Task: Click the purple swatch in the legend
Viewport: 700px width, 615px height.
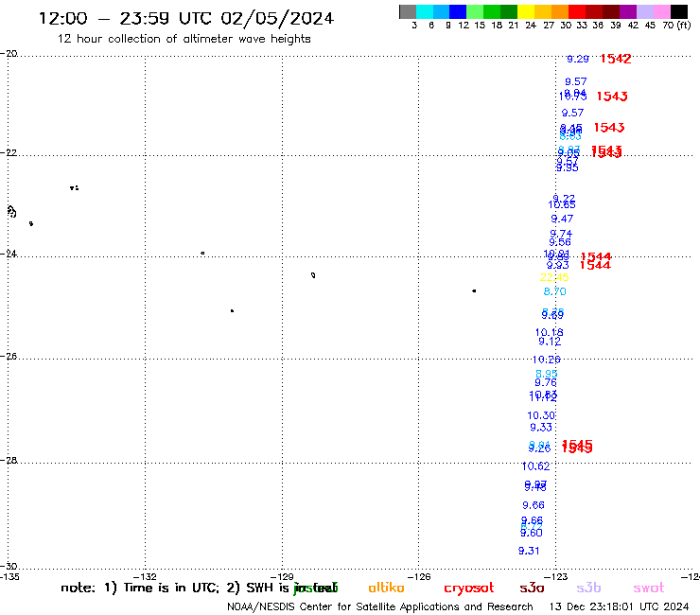Action: tap(628, 11)
